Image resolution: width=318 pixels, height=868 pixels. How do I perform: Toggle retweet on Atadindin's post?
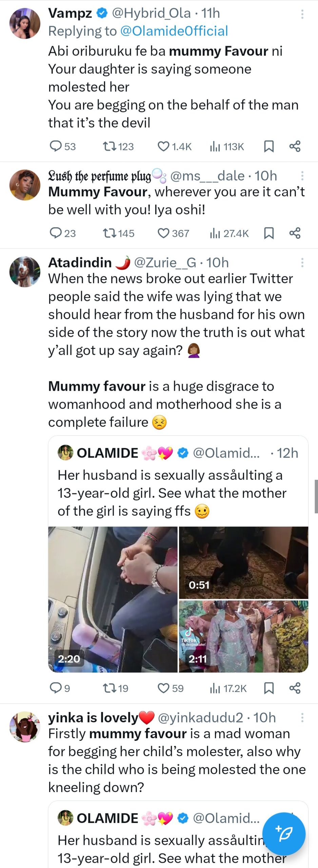[110, 688]
